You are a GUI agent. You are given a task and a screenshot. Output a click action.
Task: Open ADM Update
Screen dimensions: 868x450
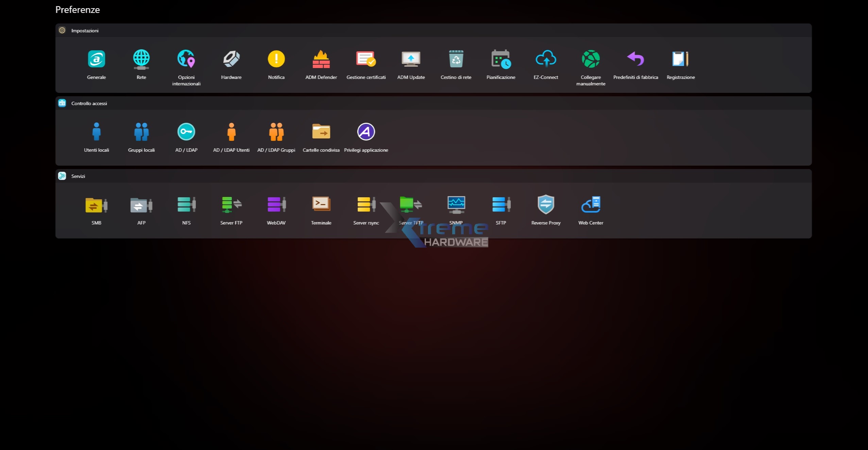coord(411,59)
